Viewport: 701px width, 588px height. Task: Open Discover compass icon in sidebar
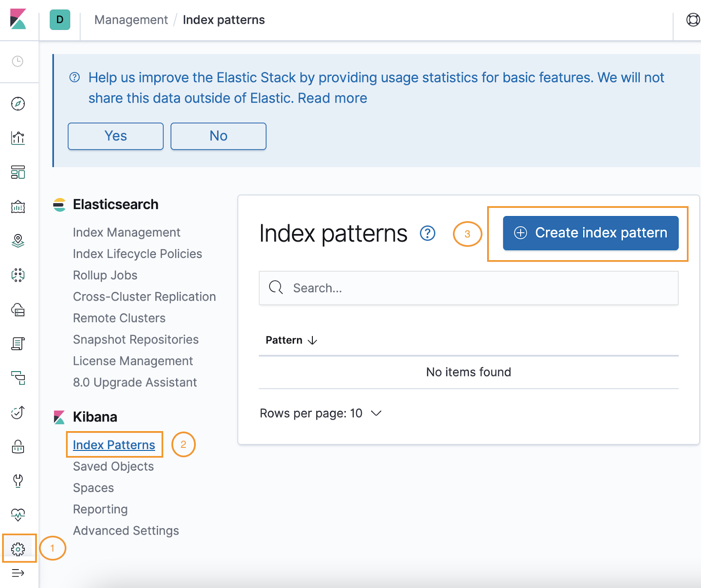[x=18, y=104]
